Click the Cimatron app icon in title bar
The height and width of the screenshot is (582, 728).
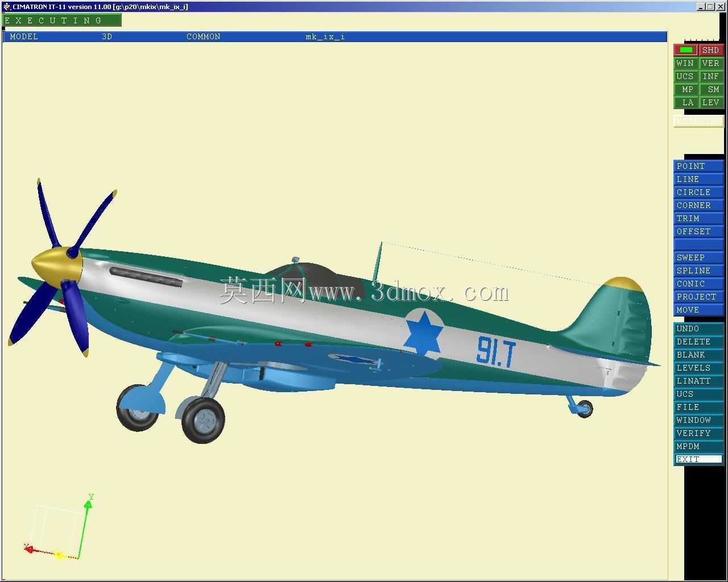point(7,6)
